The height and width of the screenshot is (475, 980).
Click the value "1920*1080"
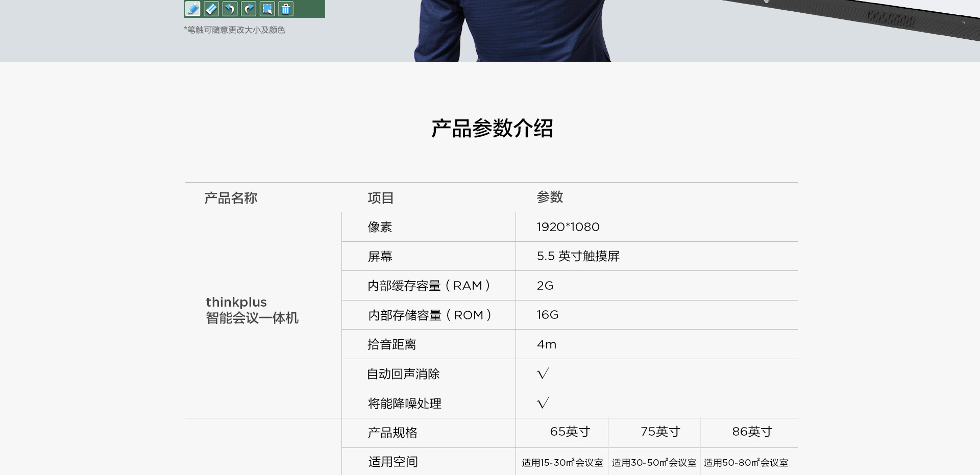568,227
